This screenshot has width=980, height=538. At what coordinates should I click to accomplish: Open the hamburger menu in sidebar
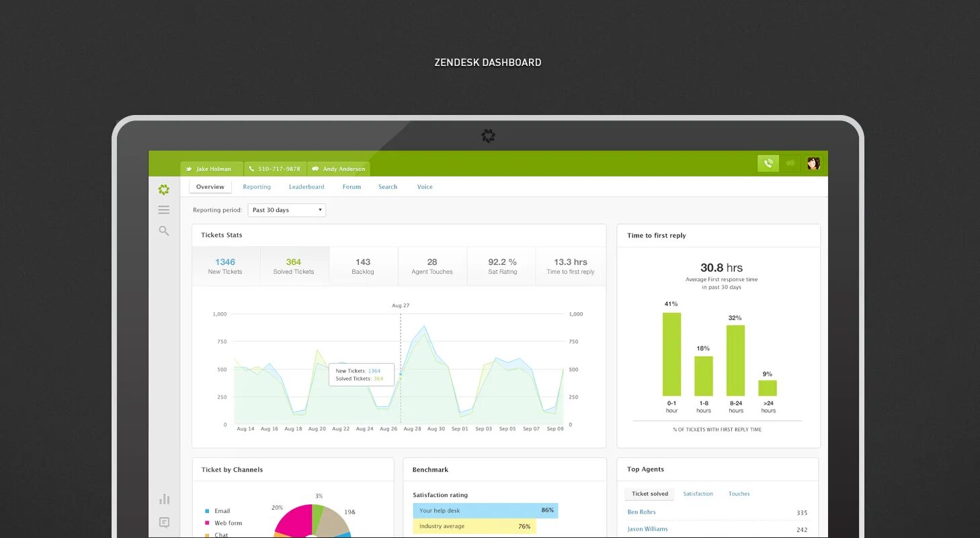point(163,210)
